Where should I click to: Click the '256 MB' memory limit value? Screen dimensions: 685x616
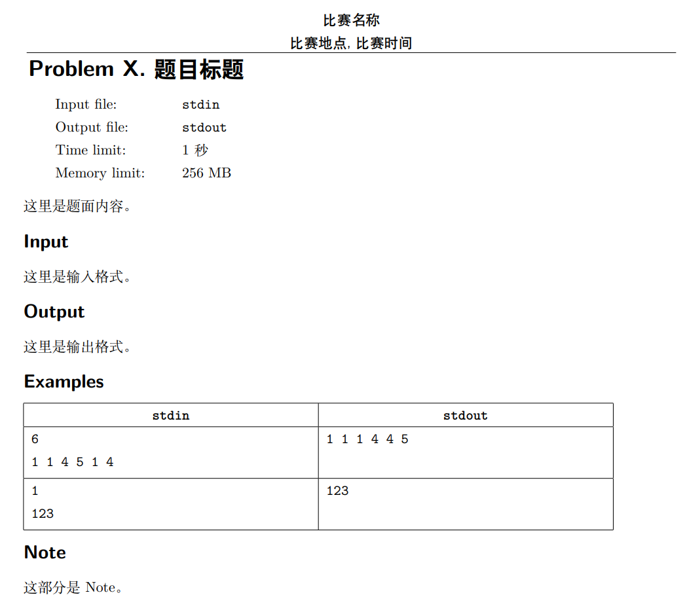[x=206, y=173]
